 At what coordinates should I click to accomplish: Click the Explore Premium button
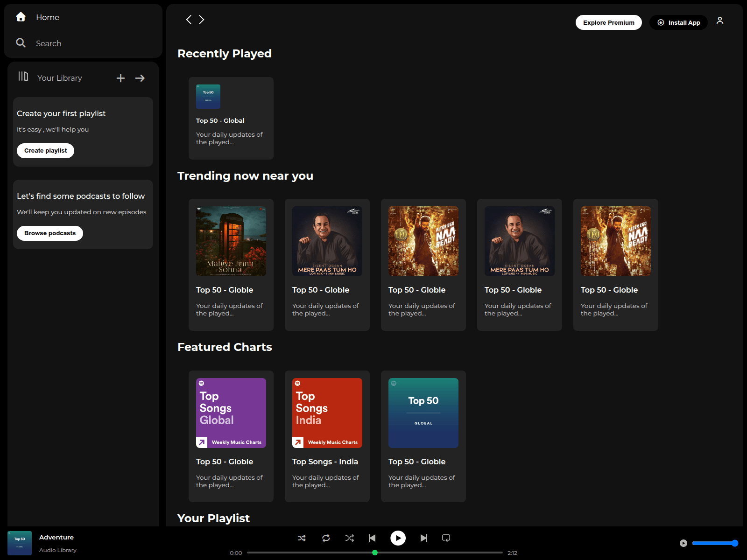coord(608,22)
